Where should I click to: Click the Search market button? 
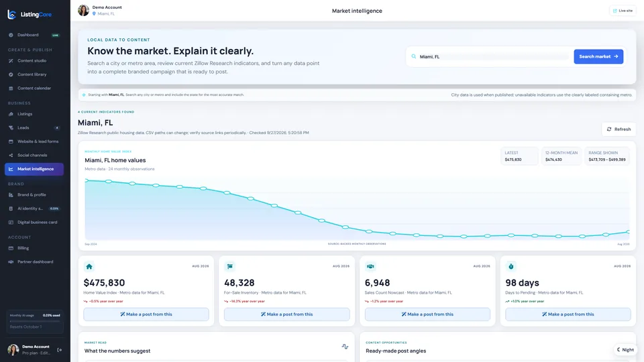click(x=598, y=56)
